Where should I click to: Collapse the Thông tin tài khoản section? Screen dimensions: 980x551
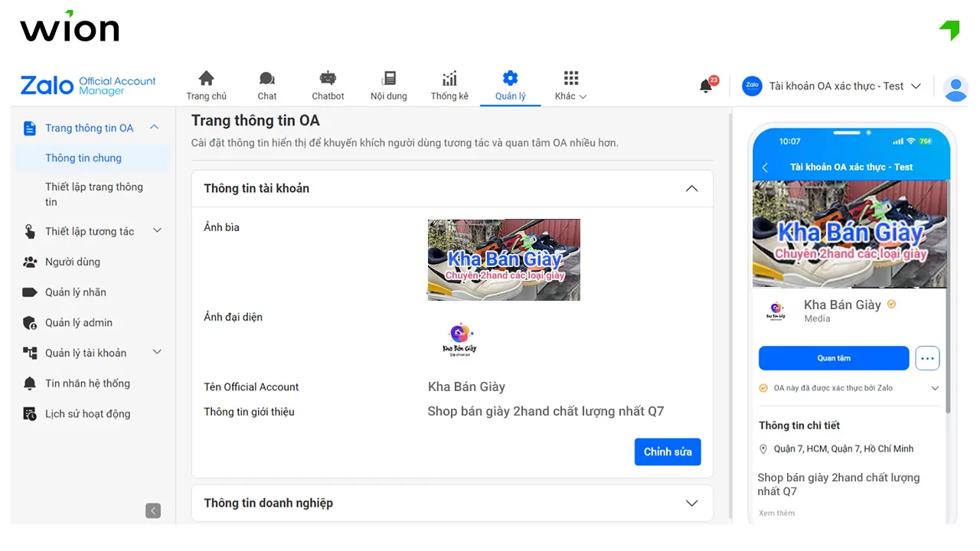(x=691, y=188)
